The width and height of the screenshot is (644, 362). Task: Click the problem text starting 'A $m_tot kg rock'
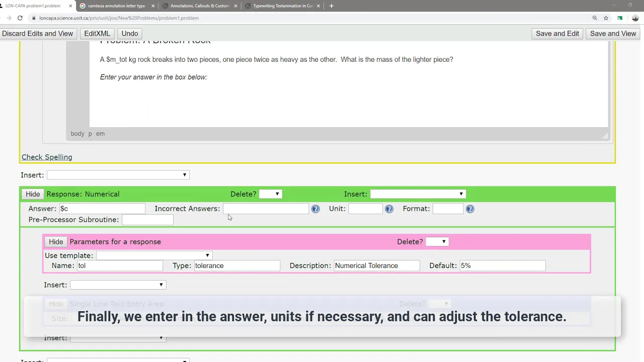coord(277,59)
